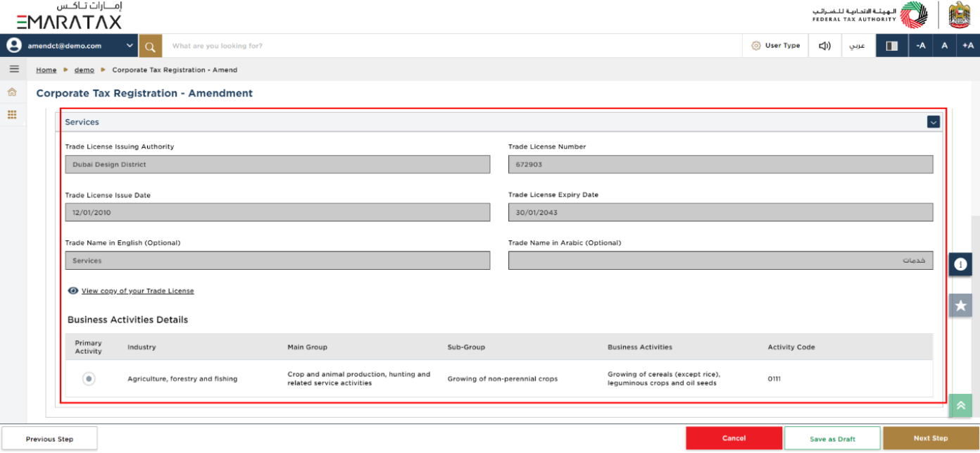The width and height of the screenshot is (980, 453).
Task: Click the Federal Tax Authority logo
Action: pos(869,15)
